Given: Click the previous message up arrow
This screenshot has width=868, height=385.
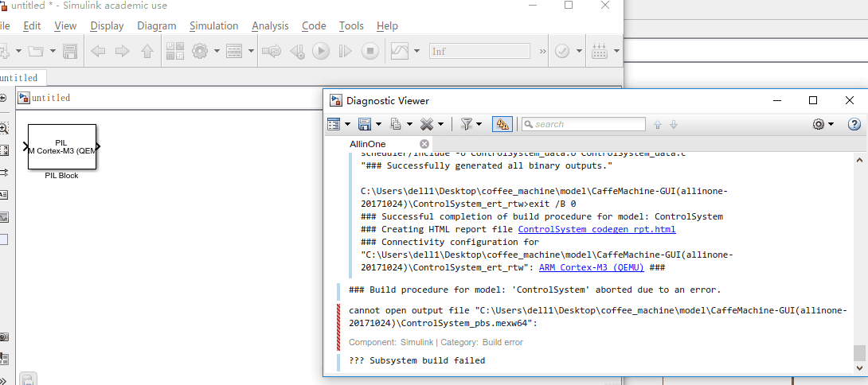Looking at the screenshot, I should point(658,125).
